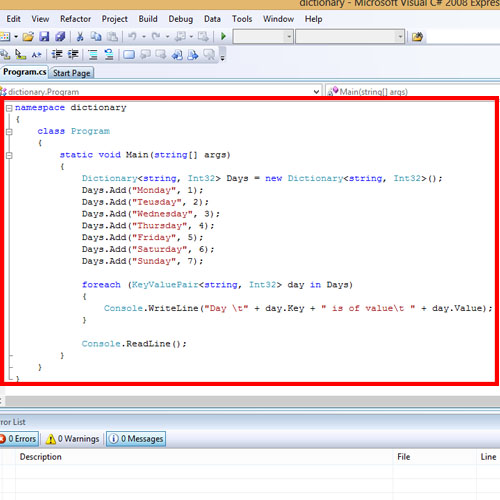The width and height of the screenshot is (500, 500).
Task: Click the Open File folder icon
Action: (x=28, y=36)
